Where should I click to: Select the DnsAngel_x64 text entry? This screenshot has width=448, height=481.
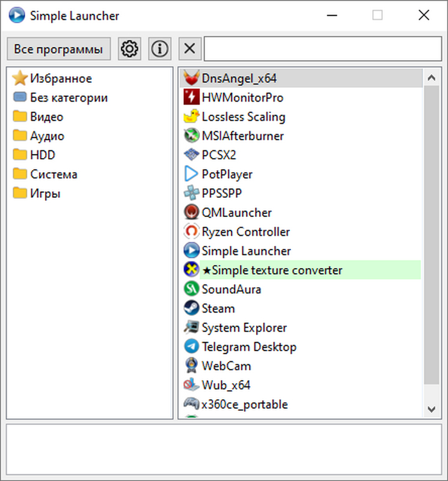(x=239, y=79)
